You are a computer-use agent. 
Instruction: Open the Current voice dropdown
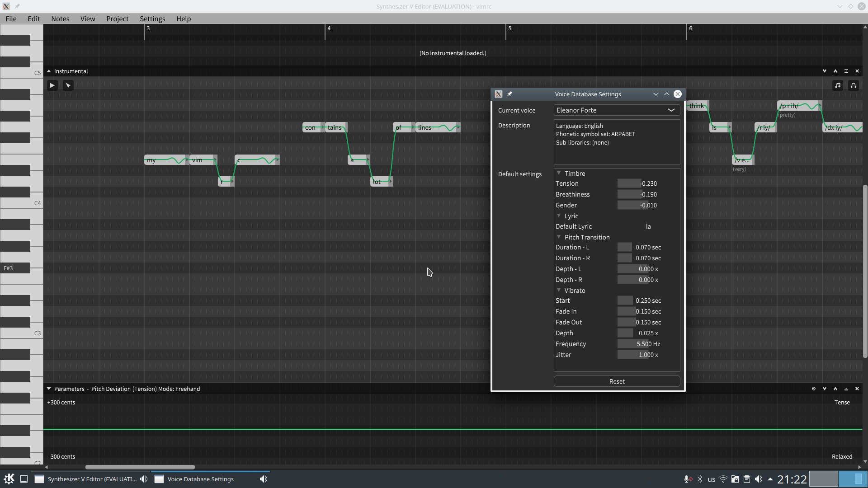point(617,110)
